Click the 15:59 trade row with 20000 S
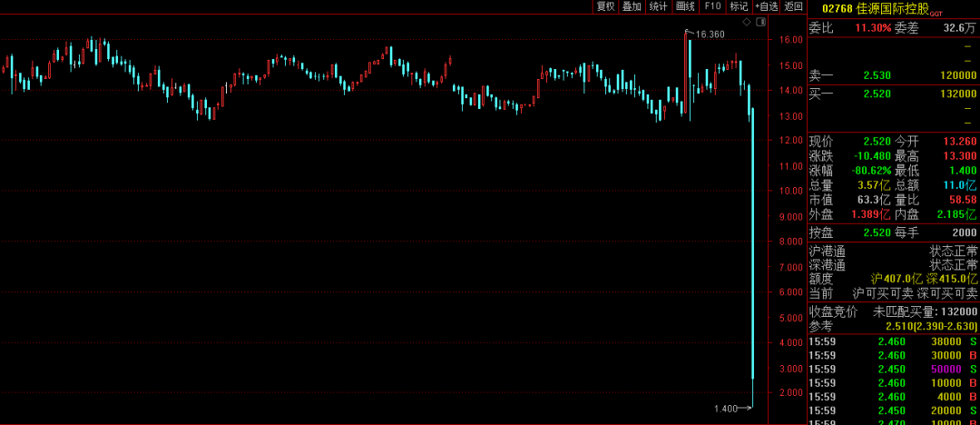 coord(893,410)
